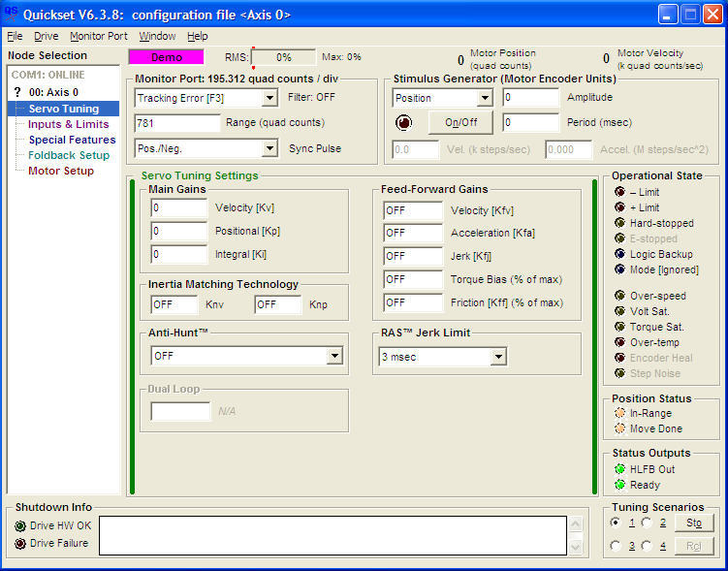The width and height of the screenshot is (728, 571).
Task: Click the In-Range position status LED
Action: (619, 413)
